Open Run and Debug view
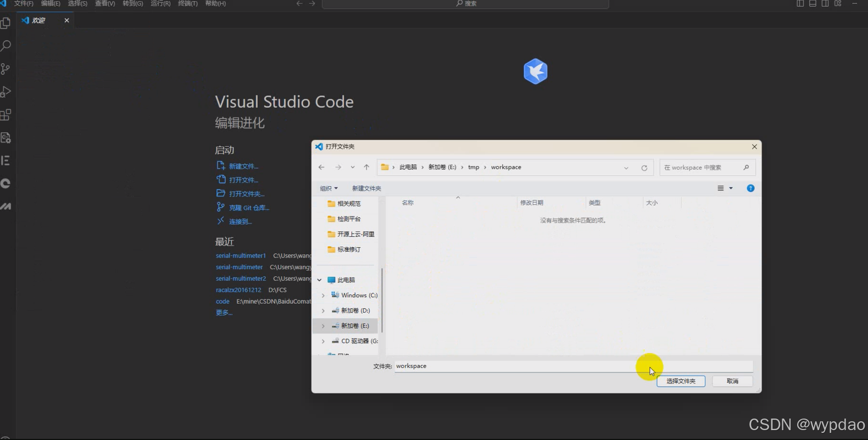868x440 pixels. pyautogui.click(x=5, y=92)
